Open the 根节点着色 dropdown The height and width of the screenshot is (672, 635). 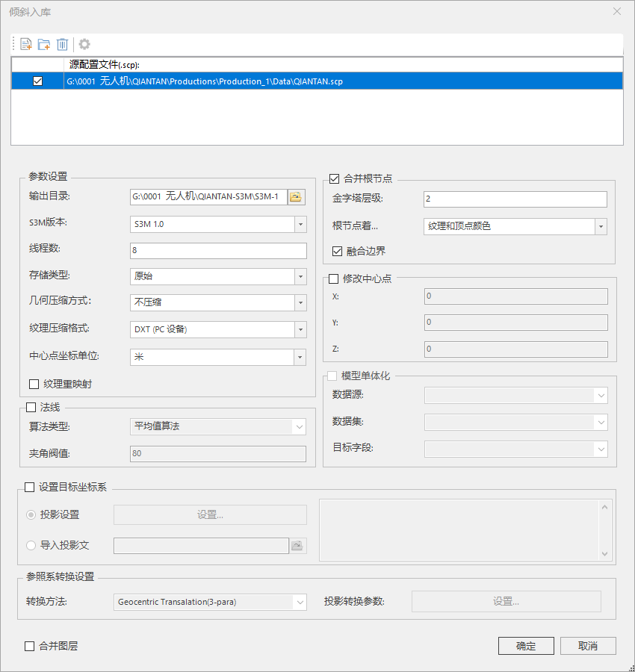[x=601, y=227]
